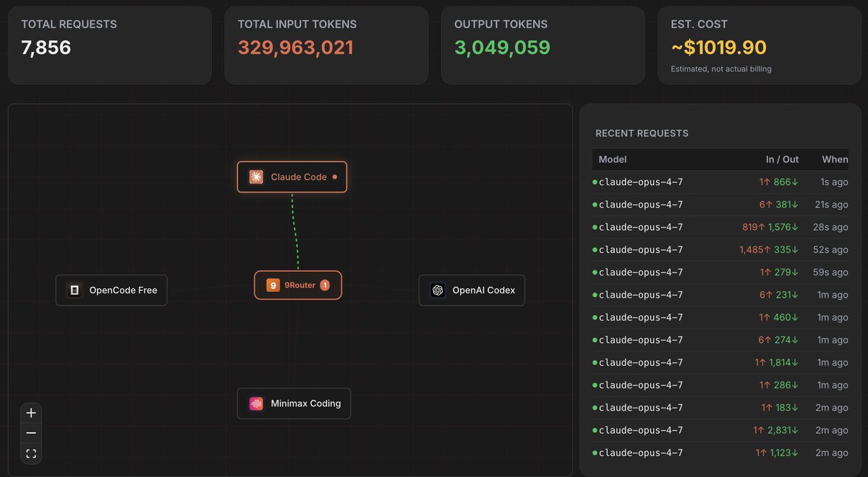The width and height of the screenshot is (868, 477).
Task: Click the OpenAI Codex logo icon
Action: coord(437,291)
